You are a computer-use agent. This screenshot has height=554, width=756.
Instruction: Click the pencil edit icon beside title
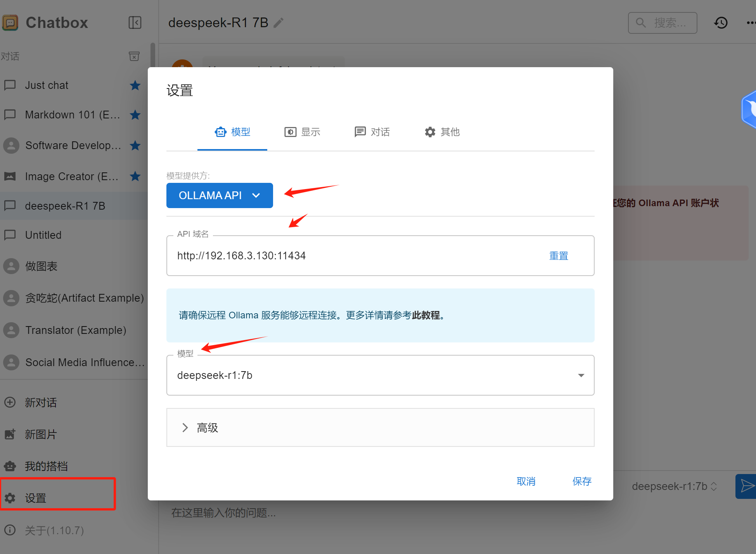[x=279, y=23]
